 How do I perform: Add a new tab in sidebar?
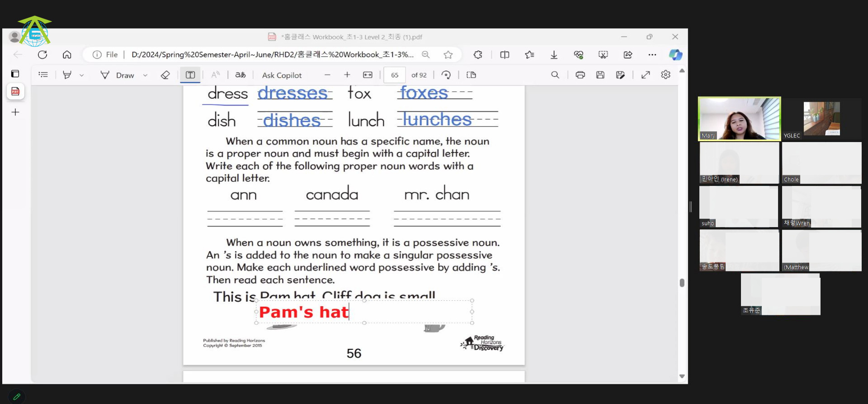point(15,112)
